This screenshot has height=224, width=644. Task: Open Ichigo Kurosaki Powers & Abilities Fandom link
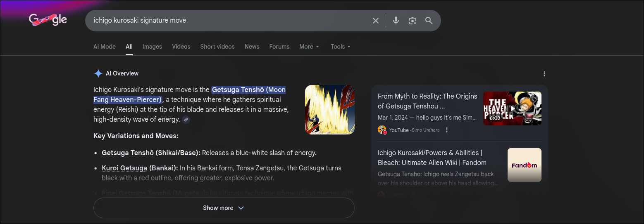(x=432, y=158)
